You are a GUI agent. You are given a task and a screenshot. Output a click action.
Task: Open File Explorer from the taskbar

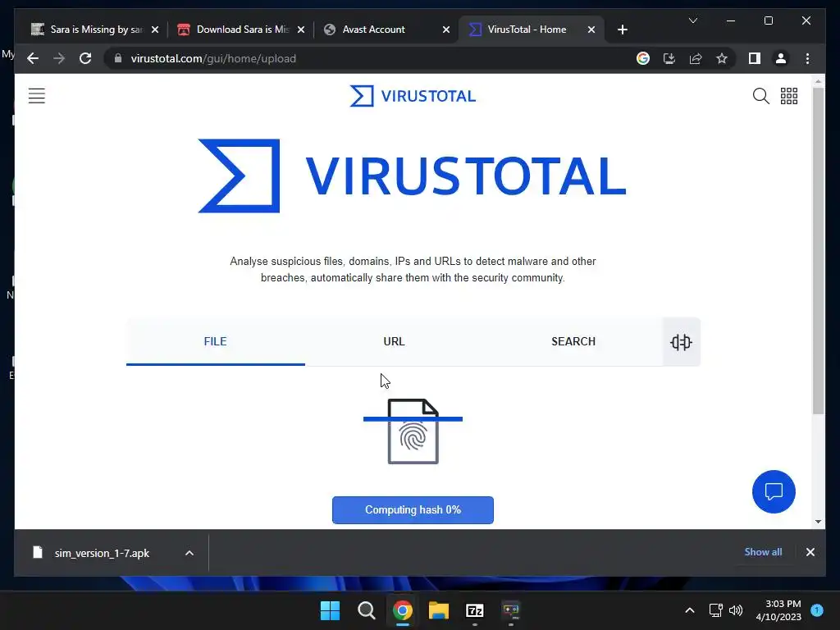(x=439, y=610)
